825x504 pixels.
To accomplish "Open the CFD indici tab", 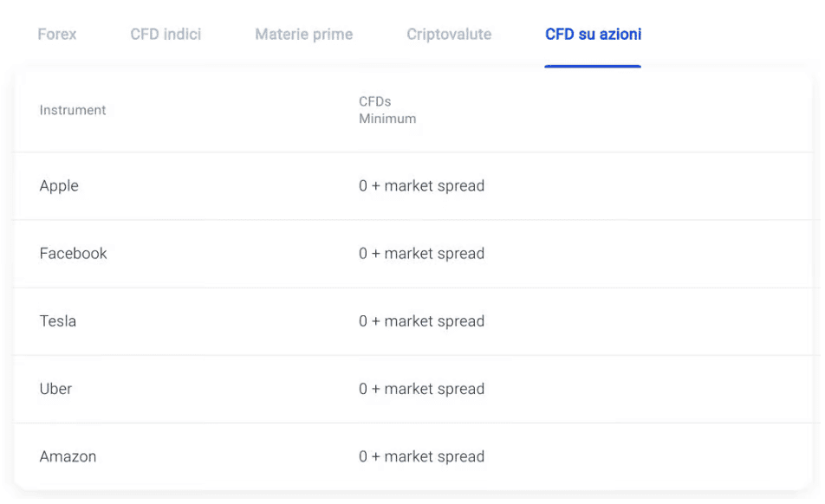I will (166, 34).
